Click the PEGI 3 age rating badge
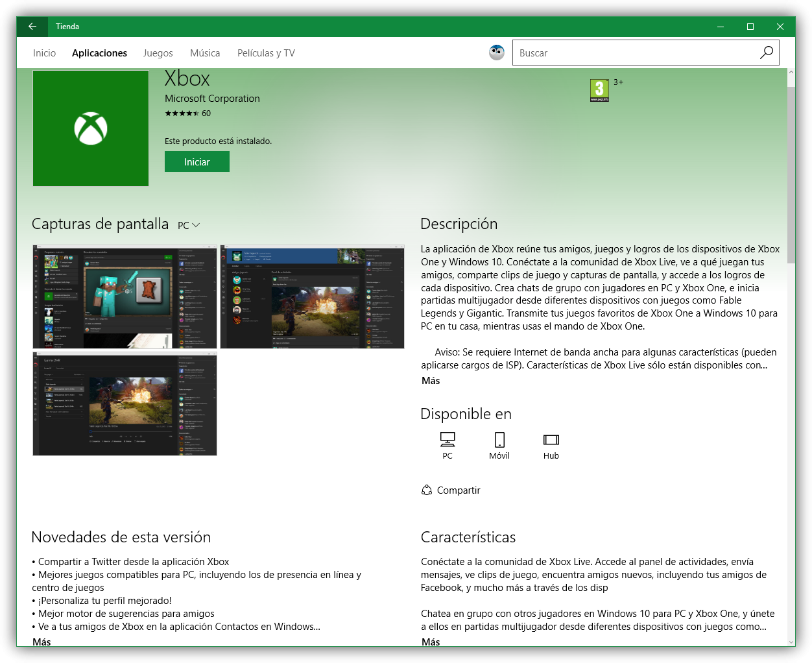Screen dimensions: 812x663 (x=599, y=90)
